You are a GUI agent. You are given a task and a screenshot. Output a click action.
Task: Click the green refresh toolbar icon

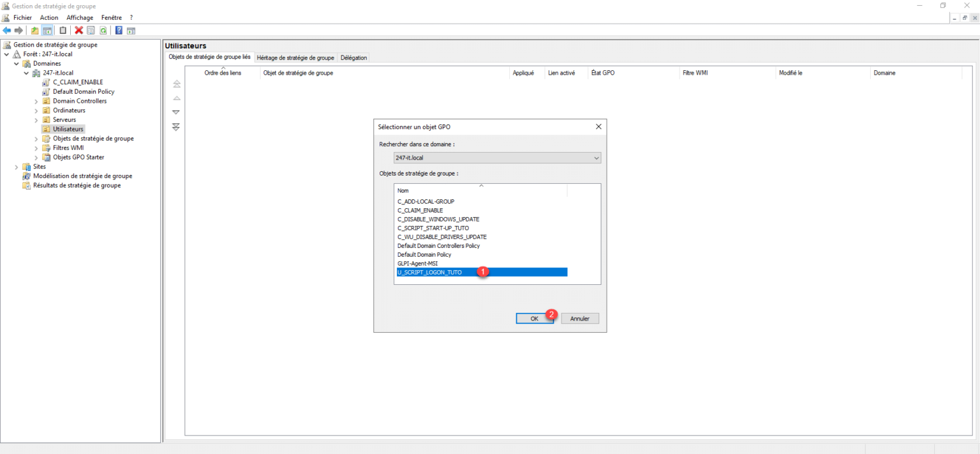point(103,30)
